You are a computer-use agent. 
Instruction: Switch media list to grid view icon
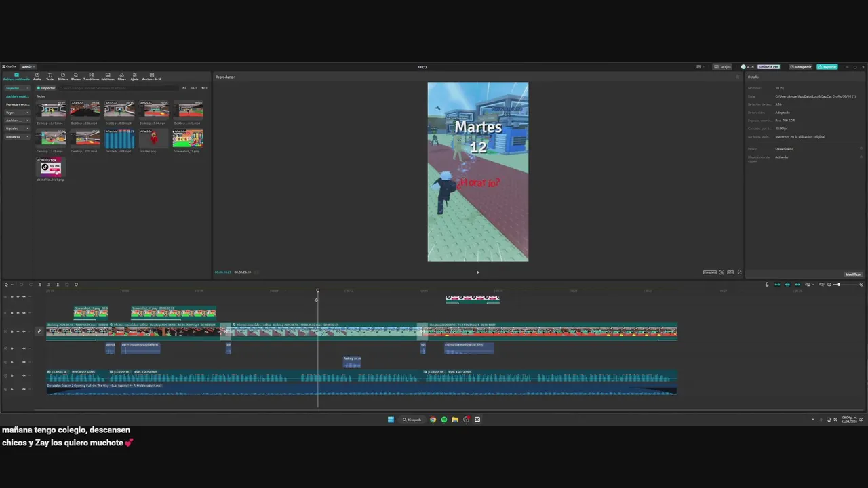(184, 88)
